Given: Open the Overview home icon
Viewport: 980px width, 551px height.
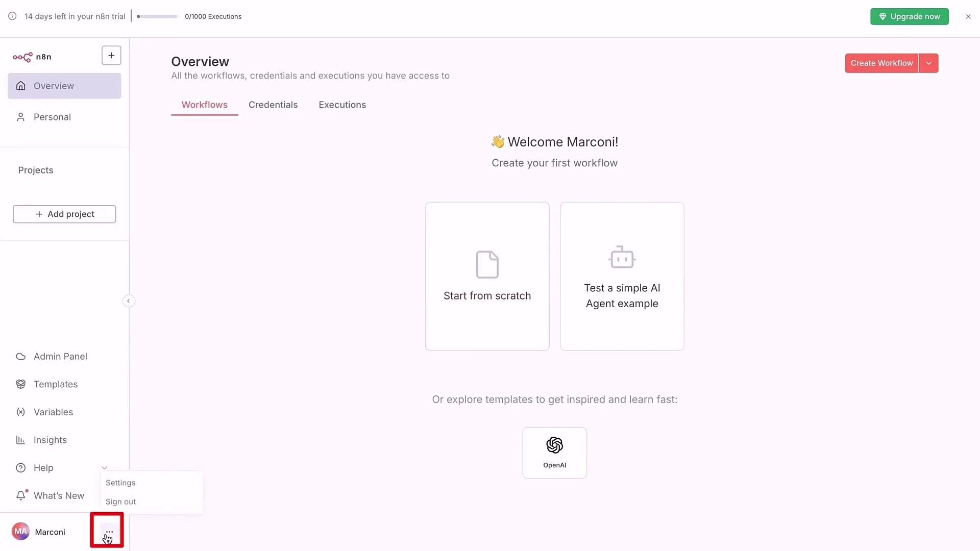Looking at the screenshot, I should [21, 86].
